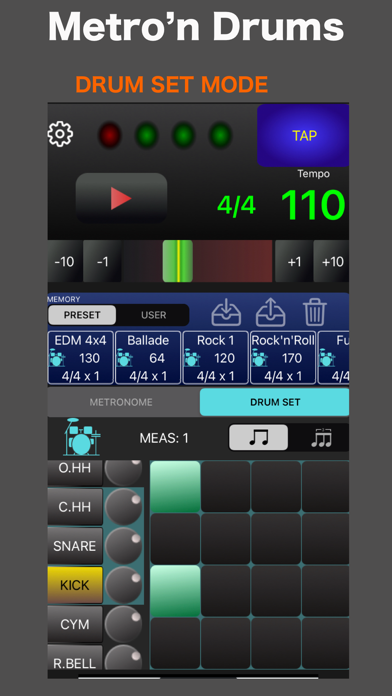
Task: Select the R.BELL instrument
Action: (75, 658)
